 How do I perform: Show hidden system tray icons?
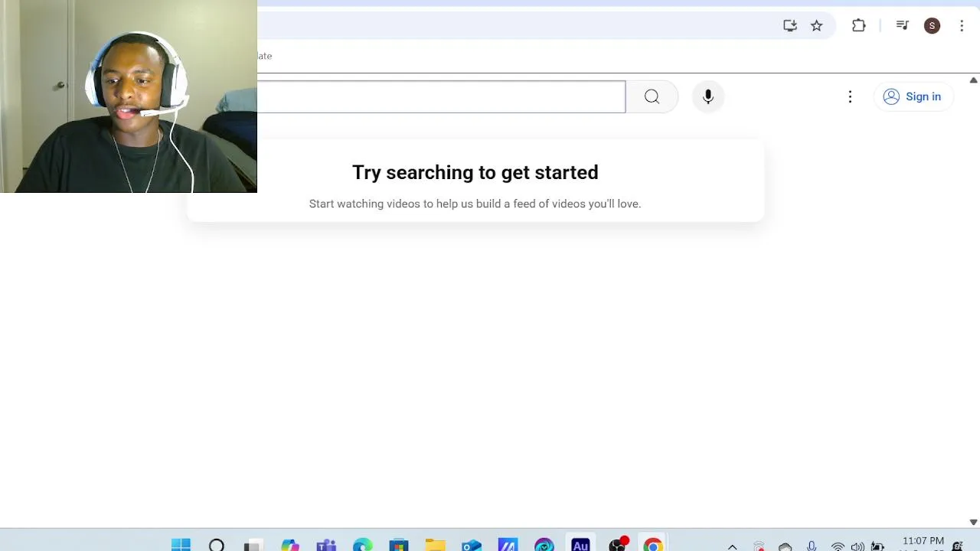(732, 546)
